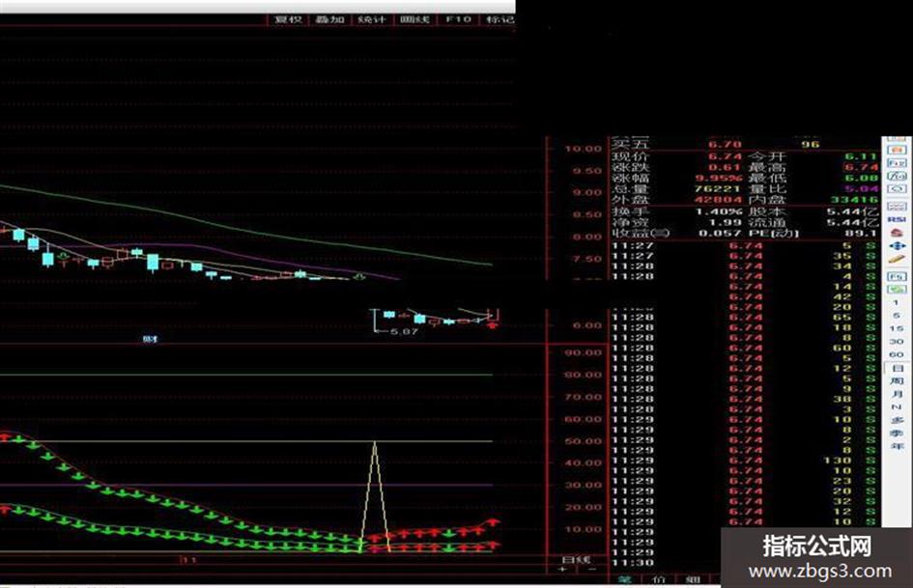Open the F10 company info button
Screen dimensions: 913x588
pos(458,19)
